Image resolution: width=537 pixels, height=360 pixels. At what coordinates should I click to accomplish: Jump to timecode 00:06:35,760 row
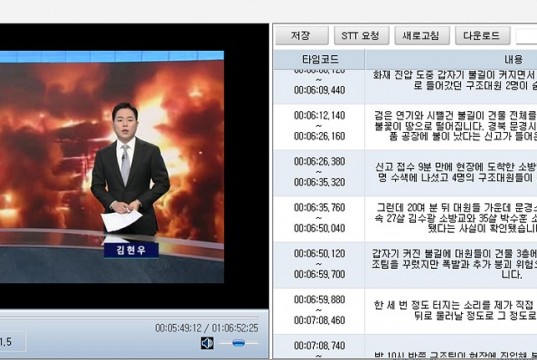point(319,218)
